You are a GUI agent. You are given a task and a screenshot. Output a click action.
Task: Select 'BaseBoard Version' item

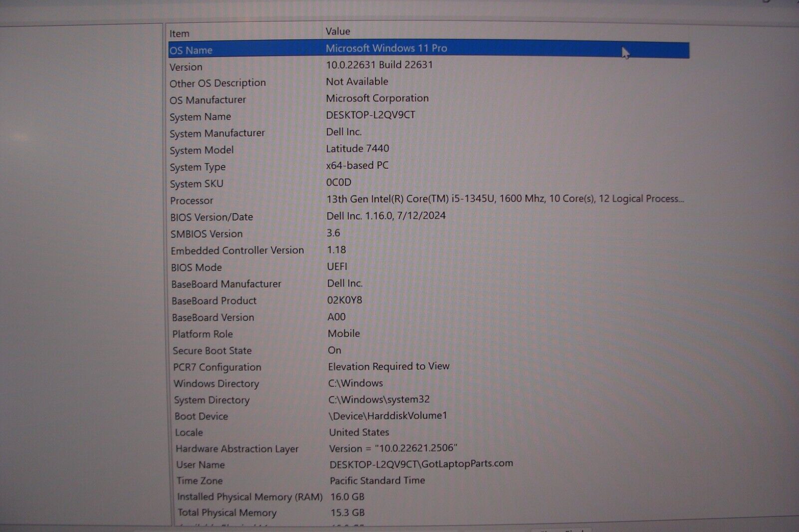click(x=213, y=317)
